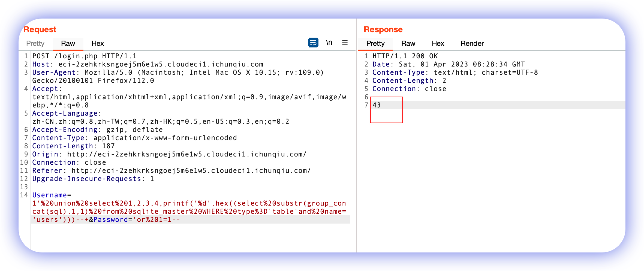The image size is (644, 271).
Task: Click the request Content-Length: 187 line
Action: (x=73, y=146)
